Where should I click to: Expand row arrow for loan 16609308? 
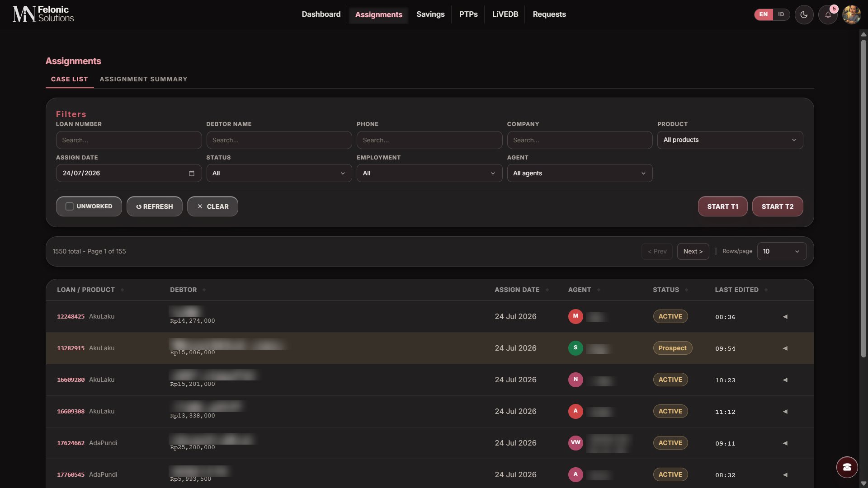(x=785, y=412)
